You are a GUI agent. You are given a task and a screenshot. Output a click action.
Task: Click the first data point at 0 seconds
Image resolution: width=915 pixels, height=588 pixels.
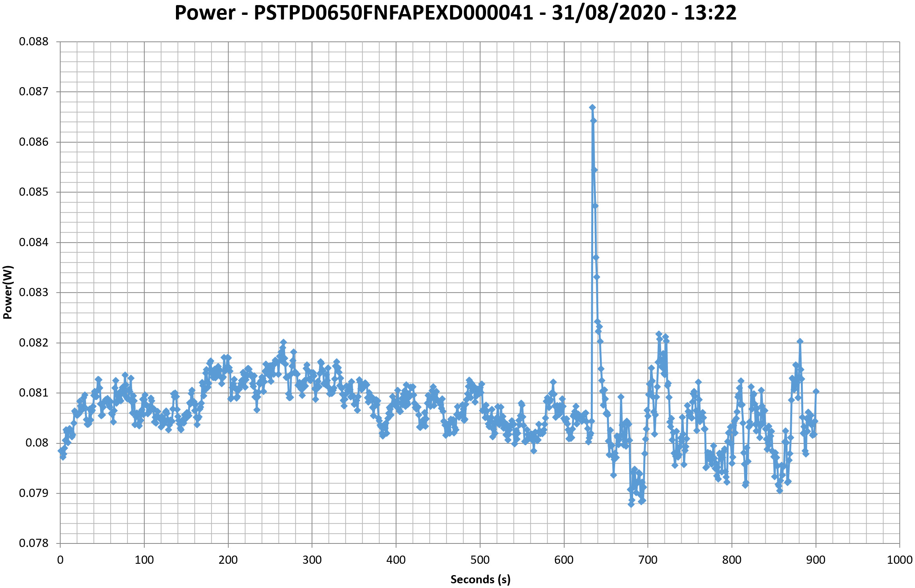point(61,451)
